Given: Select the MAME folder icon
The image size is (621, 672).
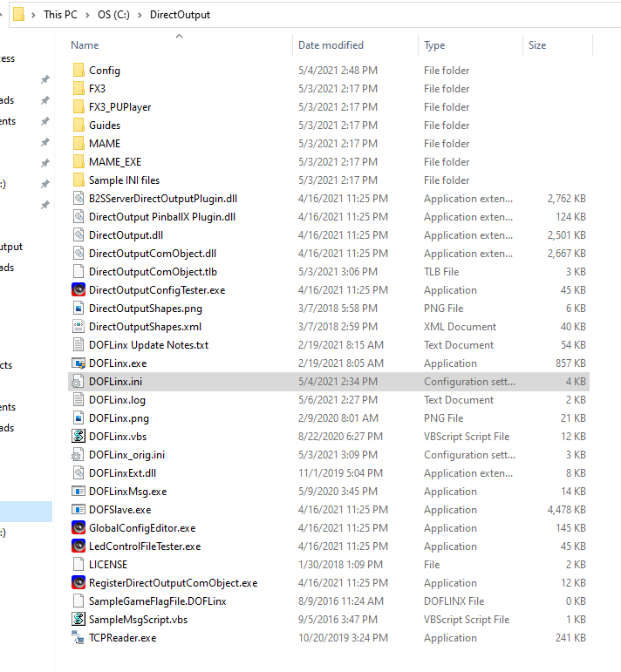Looking at the screenshot, I should coord(78,144).
